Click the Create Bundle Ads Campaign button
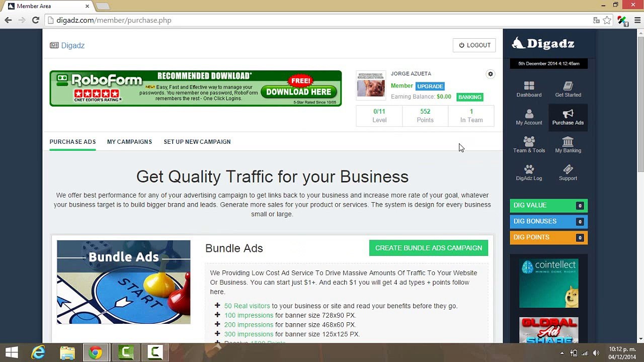Image resolution: width=644 pixels, height=362 pixels. 429,248
